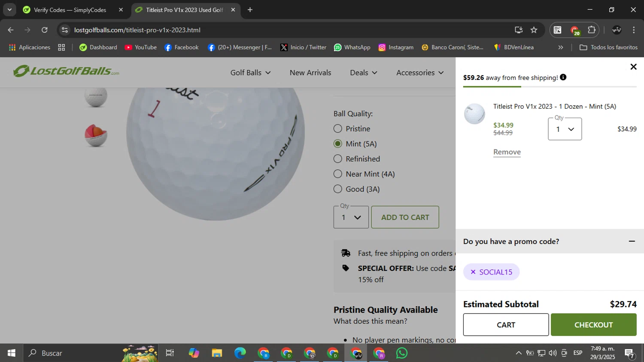This screenshot has height=362, width=644.
Task: Close the Titleist Pro V1x browser tab
Action: [233, 9]
